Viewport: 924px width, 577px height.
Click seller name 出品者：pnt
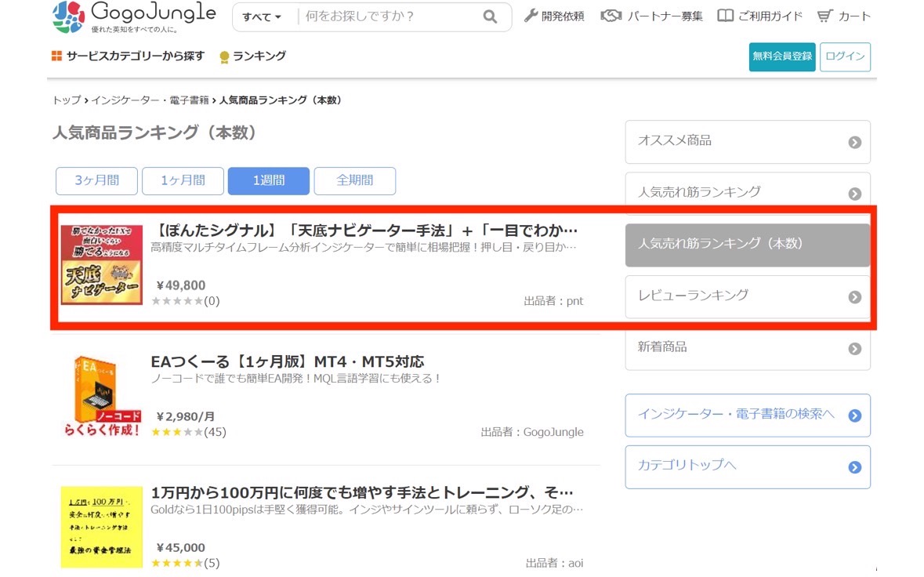click(x=553, y=301)
